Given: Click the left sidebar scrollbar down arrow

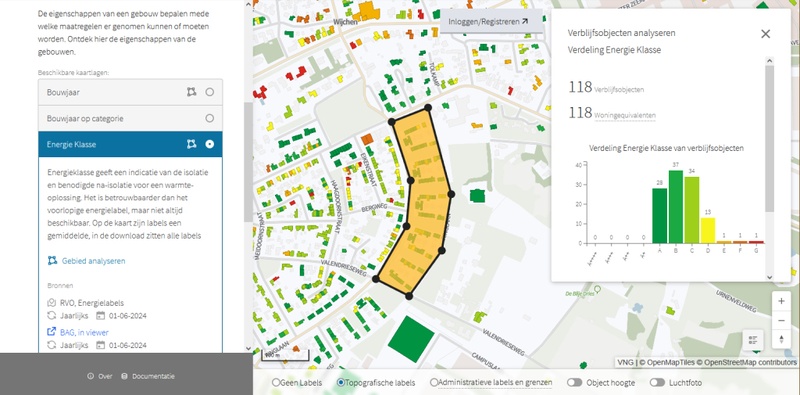Looking at the screenshot, I should [x=248, y=349].
